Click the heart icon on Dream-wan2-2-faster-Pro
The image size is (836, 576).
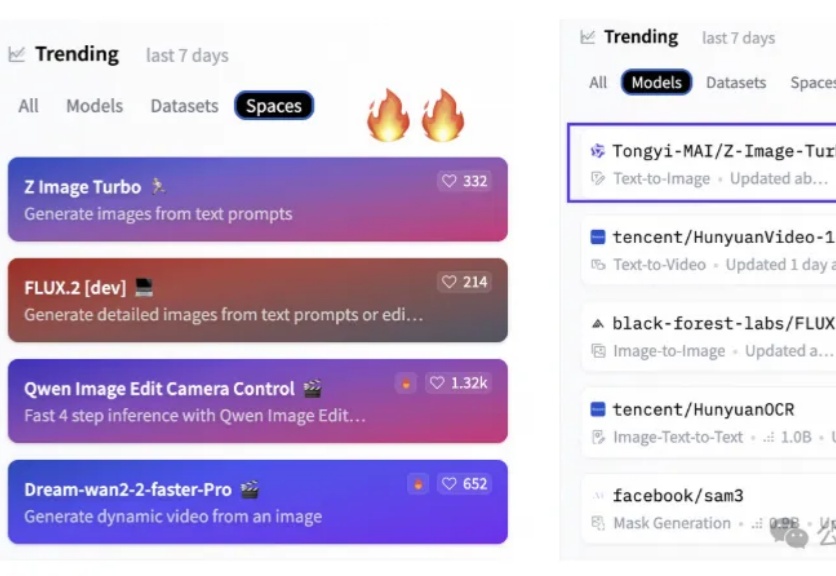click(449, 483)
